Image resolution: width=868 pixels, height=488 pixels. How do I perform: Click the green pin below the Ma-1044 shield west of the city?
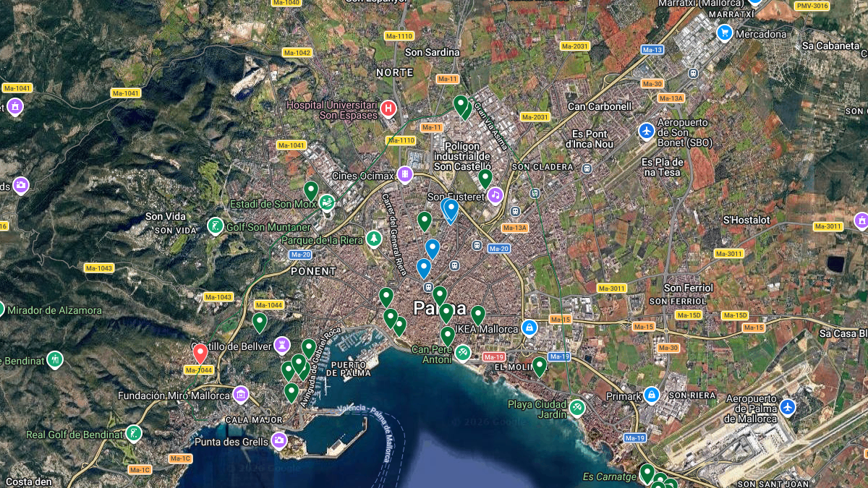(x=260, y=322)
